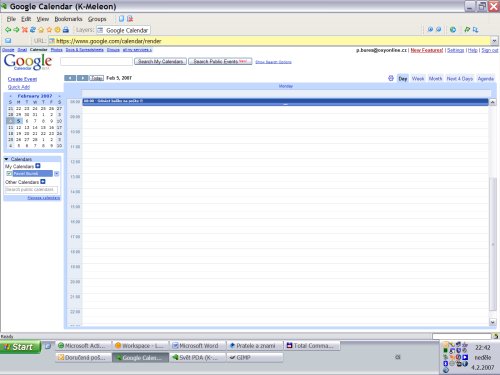
Task: Click the Help link at top right
Action: [472, 50]
